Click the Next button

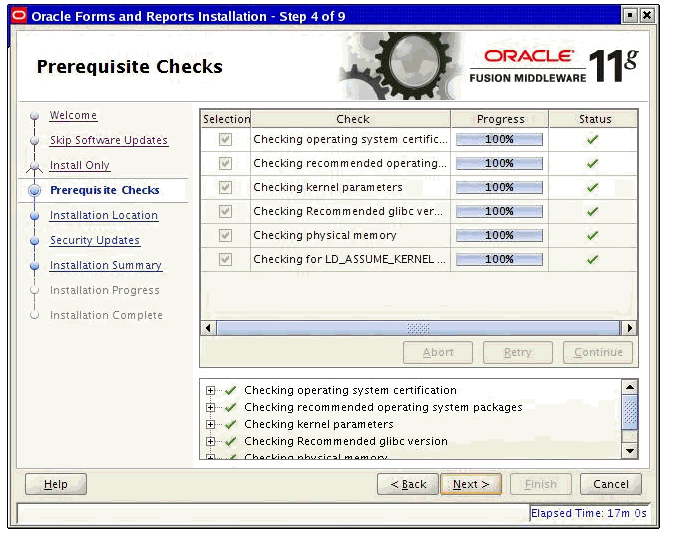coord(471,484)
